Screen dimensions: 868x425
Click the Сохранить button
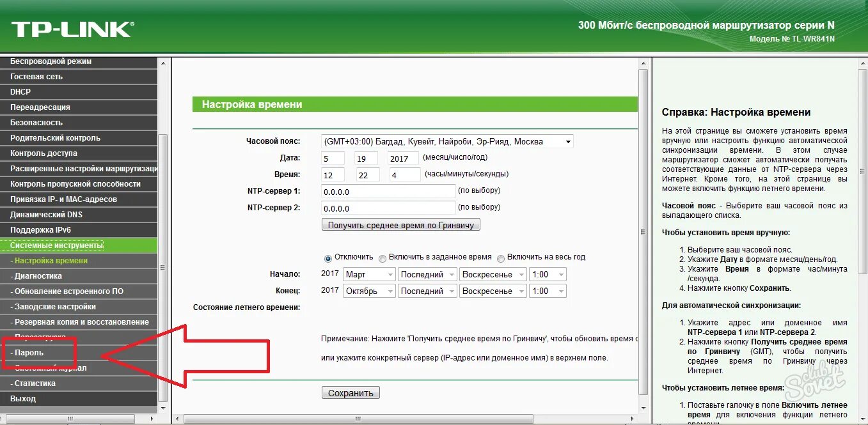click(351, 393)
